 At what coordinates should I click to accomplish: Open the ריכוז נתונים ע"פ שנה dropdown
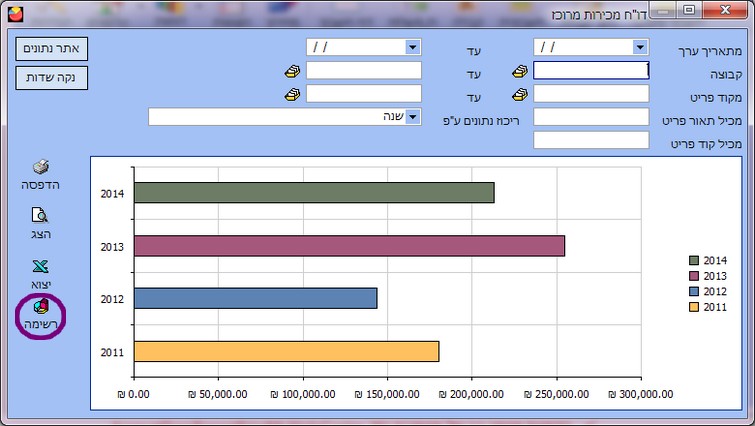click(412, 117)
